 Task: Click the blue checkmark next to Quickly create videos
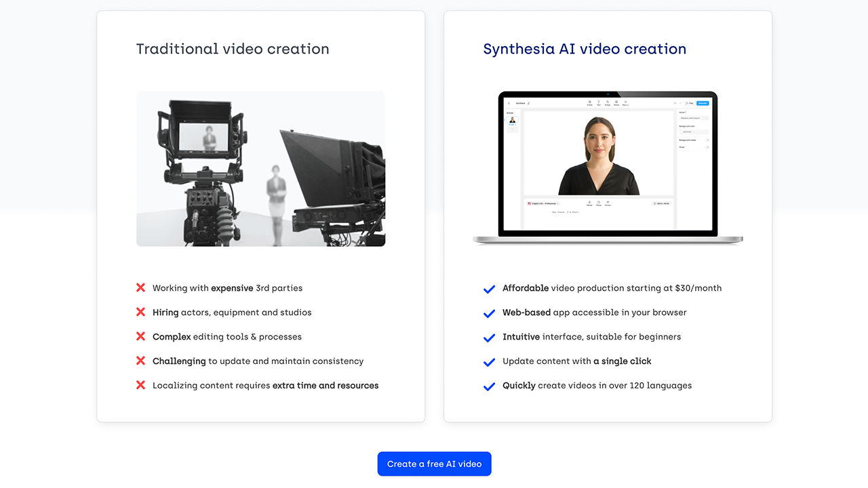pos(489,387)
